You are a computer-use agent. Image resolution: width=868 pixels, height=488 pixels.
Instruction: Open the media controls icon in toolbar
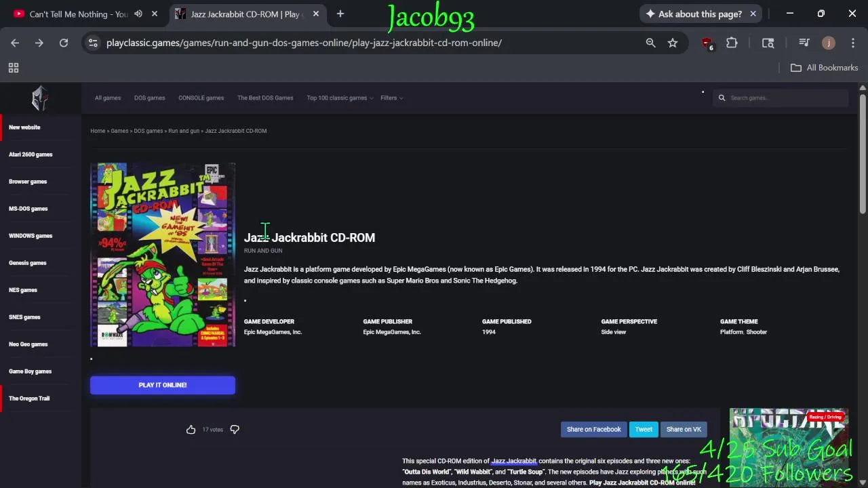point(804,43)
